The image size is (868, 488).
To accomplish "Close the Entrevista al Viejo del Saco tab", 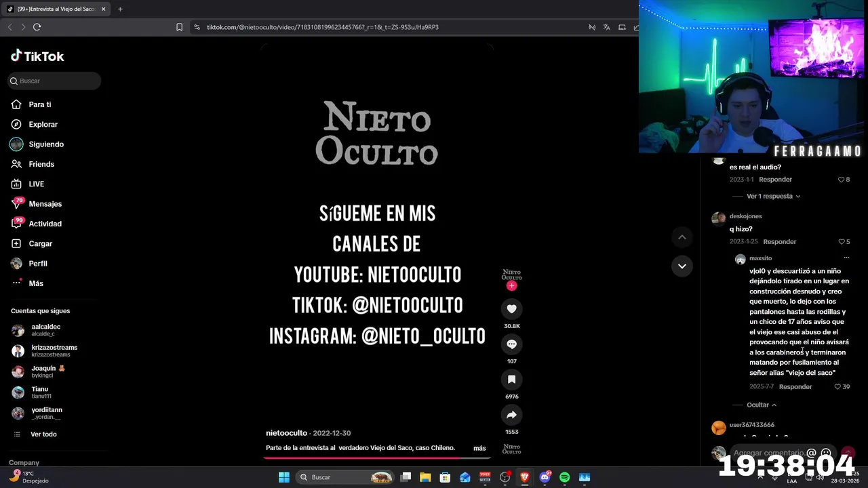I will [103, 9].
